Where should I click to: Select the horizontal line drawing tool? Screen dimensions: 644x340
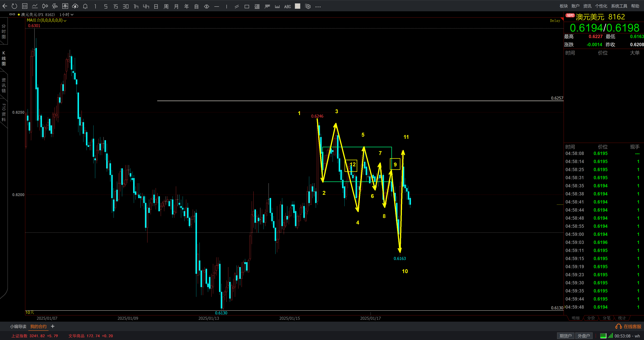[217, 7]
